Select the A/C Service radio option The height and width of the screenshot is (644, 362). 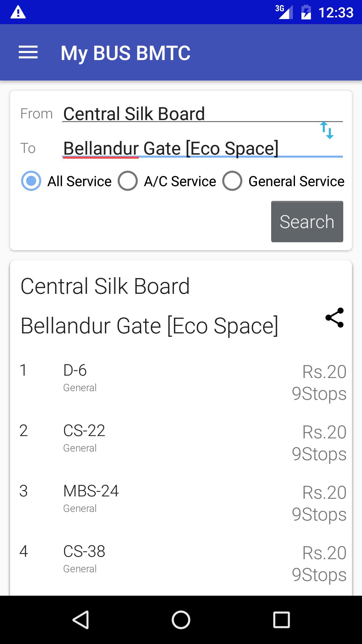(x=128, y=181)
